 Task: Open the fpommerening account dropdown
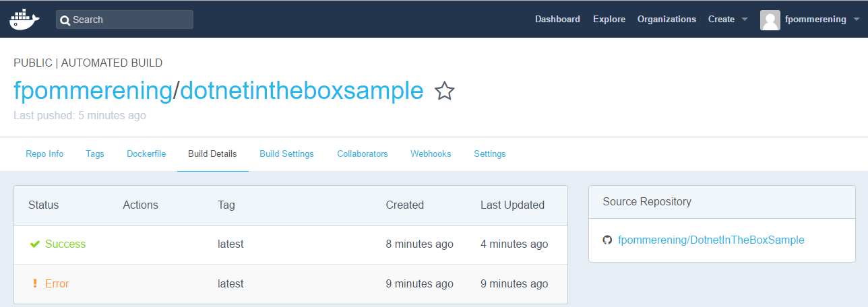pos(821,20)
